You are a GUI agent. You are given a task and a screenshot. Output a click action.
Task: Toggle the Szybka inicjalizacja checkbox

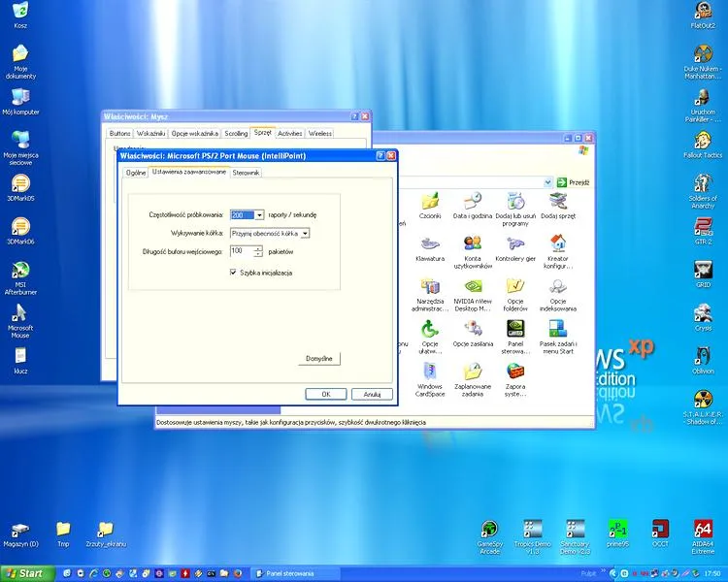(x=234, y=273)
